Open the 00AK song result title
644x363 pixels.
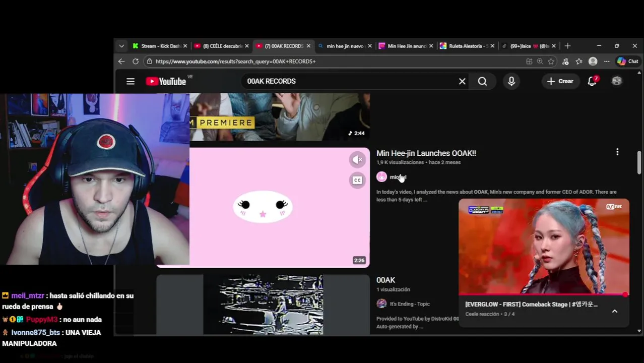click(385, 280)
